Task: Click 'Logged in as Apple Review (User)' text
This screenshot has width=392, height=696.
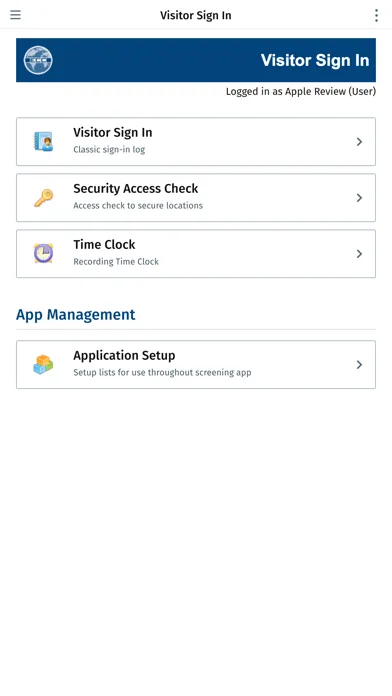Action: click(x=301, y=91)
